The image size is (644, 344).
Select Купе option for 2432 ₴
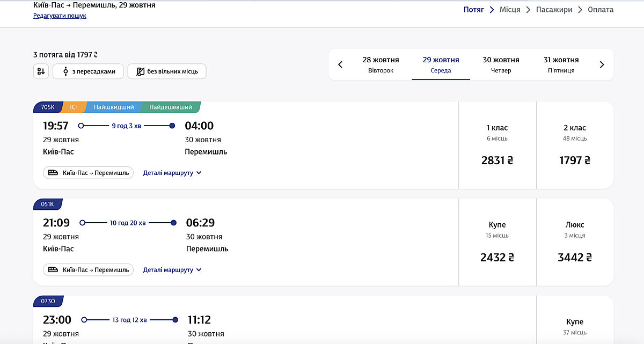497,242
